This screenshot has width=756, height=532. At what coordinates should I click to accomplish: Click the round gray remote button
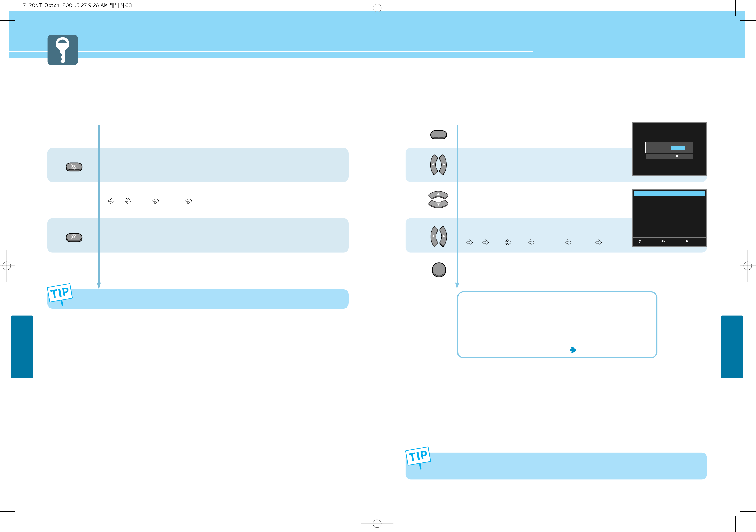[x=439, y=270]
